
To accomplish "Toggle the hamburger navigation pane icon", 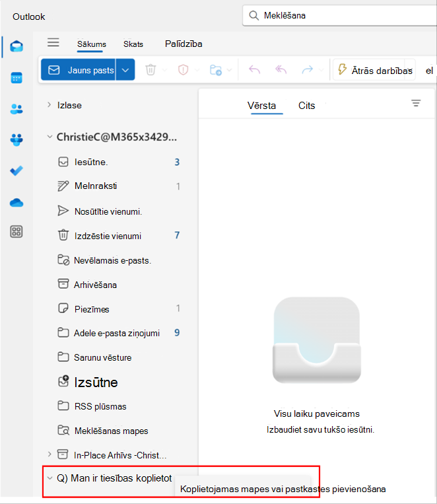I will pos(53,42).
